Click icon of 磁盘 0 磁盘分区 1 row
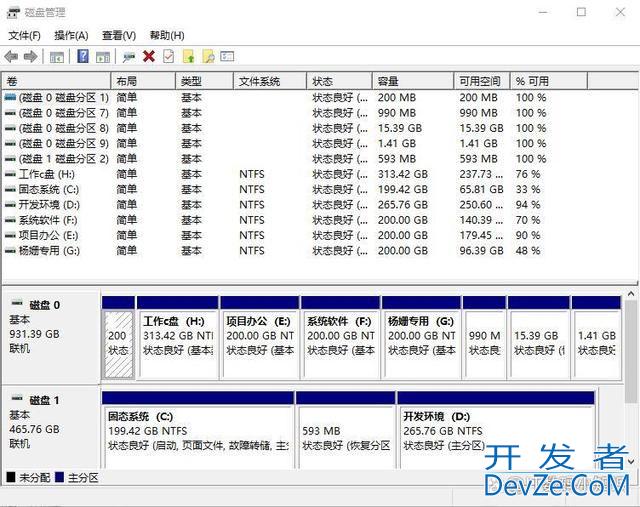 pyautogui.click(x=10, y=97)
